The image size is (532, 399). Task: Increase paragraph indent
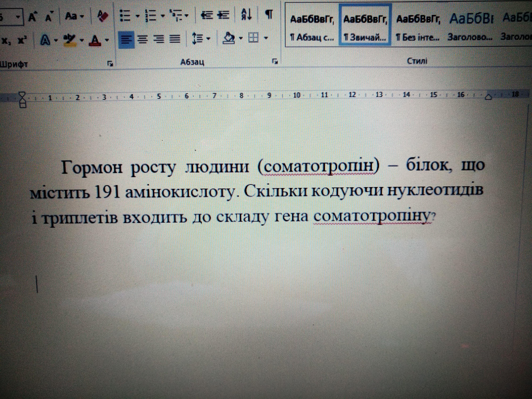point(223,15)
